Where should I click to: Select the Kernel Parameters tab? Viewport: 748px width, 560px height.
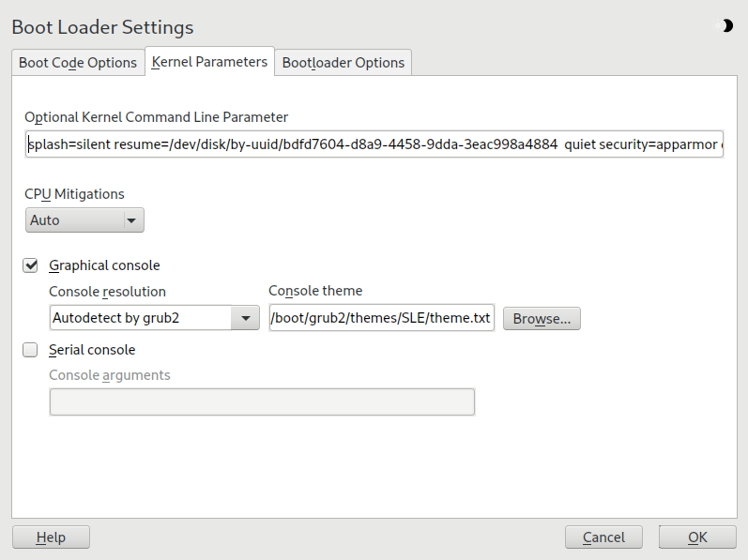pyautogui.click(x=209, y=62)
